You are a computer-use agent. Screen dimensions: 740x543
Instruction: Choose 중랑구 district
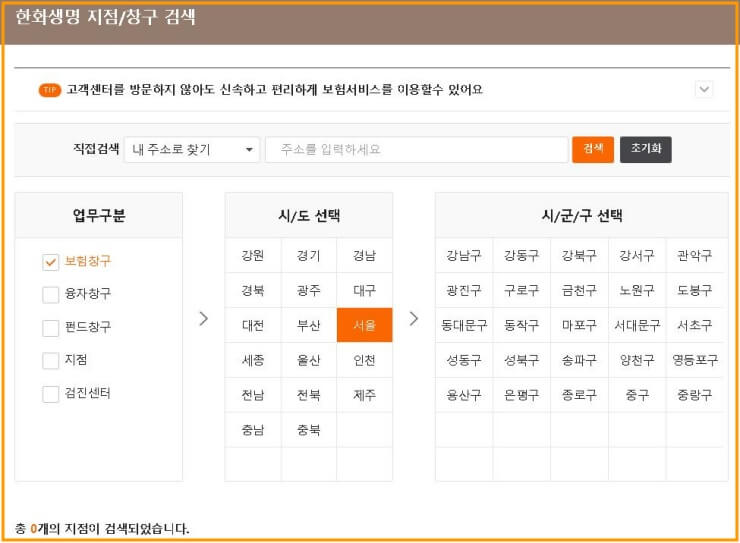(x=695, y=395)
